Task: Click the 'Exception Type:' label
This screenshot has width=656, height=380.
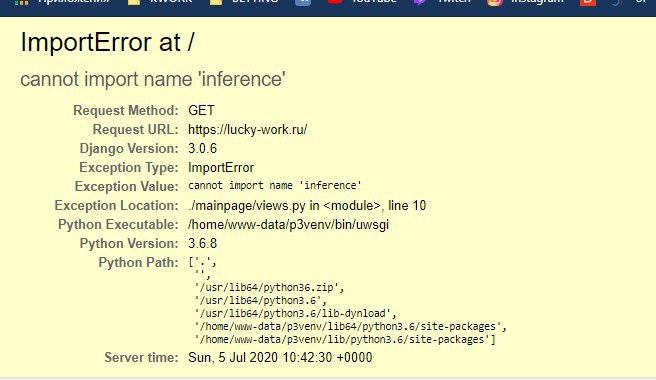Action: click(x=129, y=167)
